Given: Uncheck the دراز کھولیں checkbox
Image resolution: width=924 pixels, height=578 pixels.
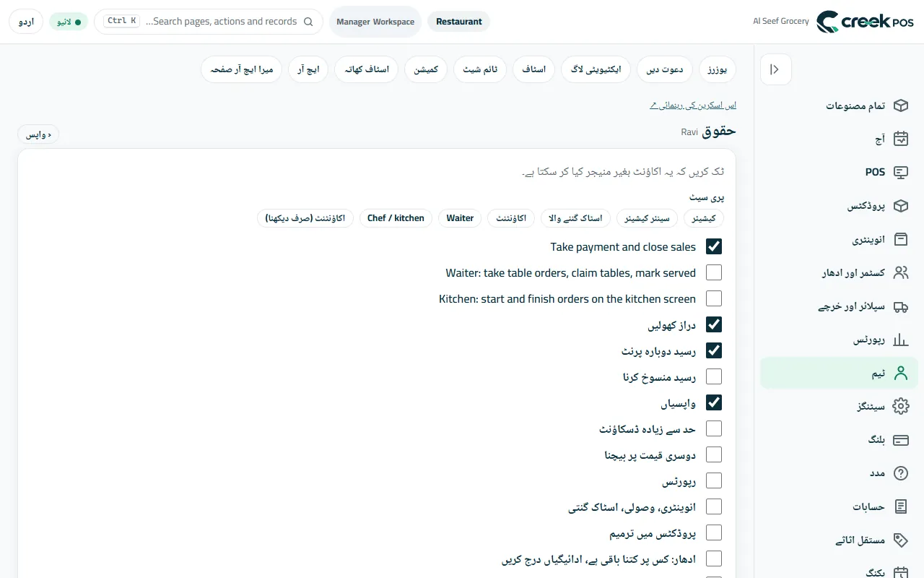Looking at the screenshot, I should click(x=714, y=324).
